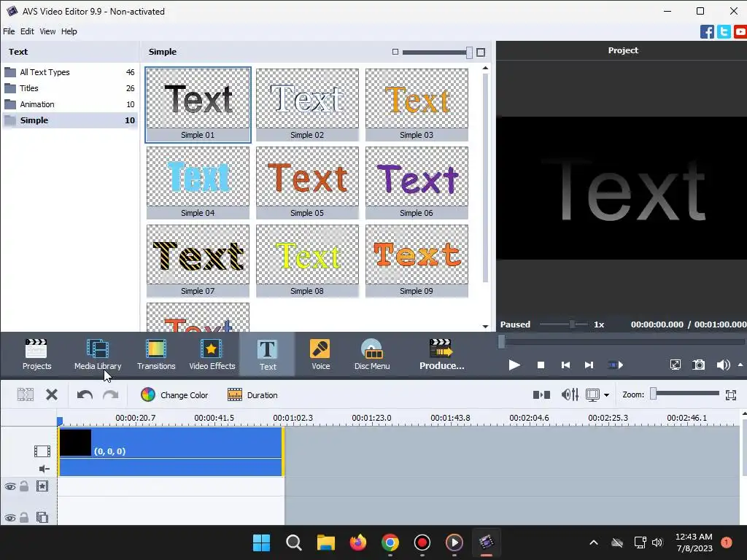Stop the preview playback
This screenshot has width=747, height=560.
click(x=541, y=365)
